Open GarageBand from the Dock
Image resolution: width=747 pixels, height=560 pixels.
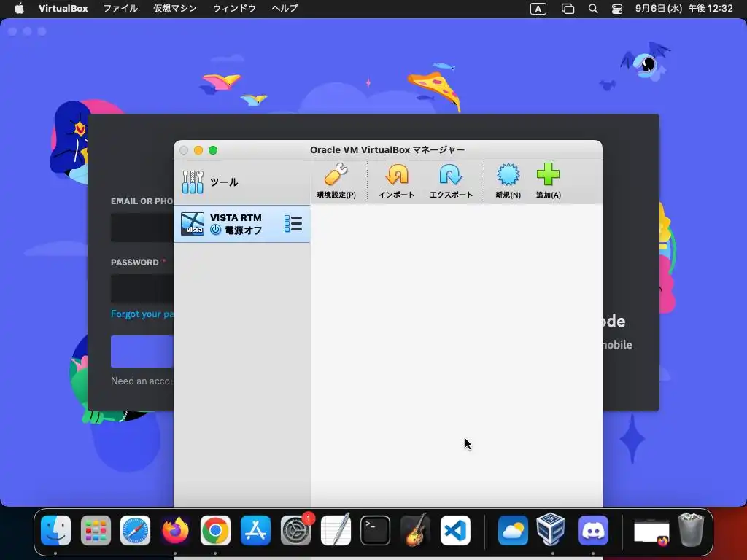pyautogui.click(x=415, y=530)
